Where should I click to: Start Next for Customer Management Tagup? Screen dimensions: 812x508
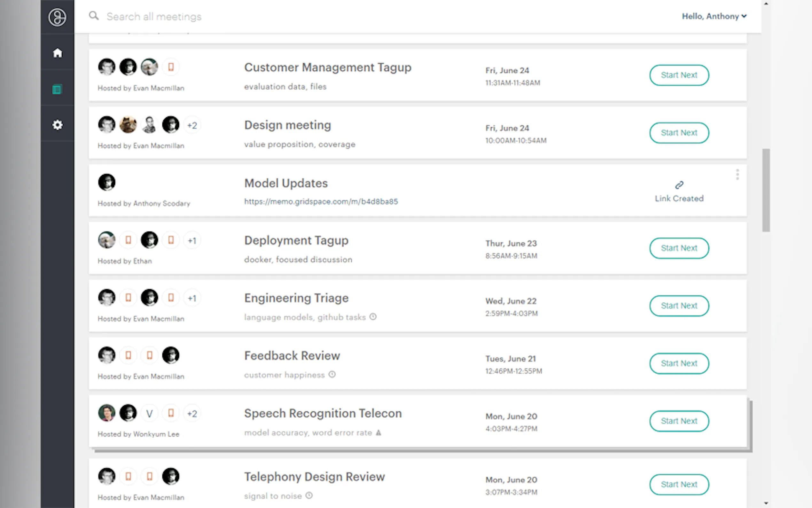tap(679, 75)
